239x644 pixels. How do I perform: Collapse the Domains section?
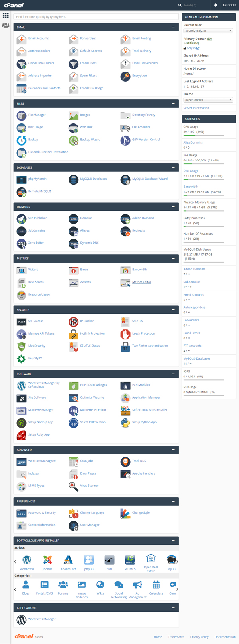(173, 207)
